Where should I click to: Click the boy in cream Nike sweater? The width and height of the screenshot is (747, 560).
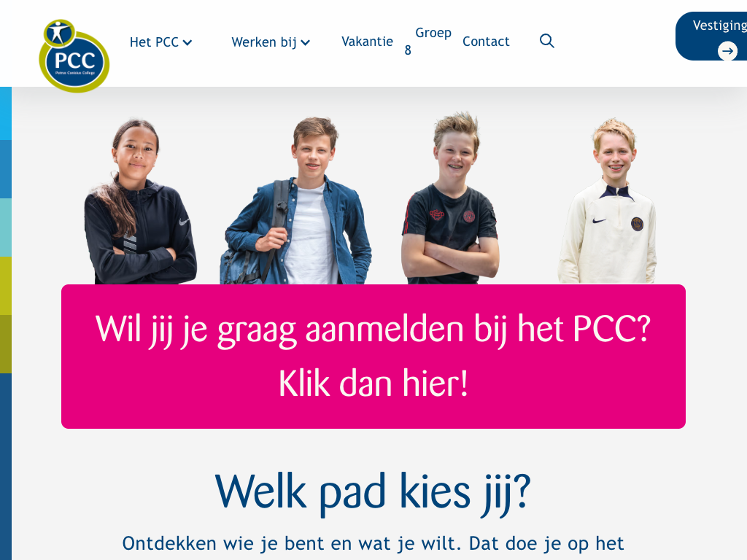[x=608, y=201]
